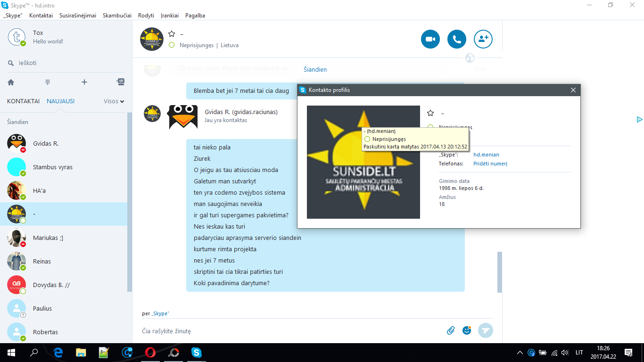This screenshot has height=362, width=644.
Task: Click the globe icon below the call buttons
Action: [x=470, y=58]
